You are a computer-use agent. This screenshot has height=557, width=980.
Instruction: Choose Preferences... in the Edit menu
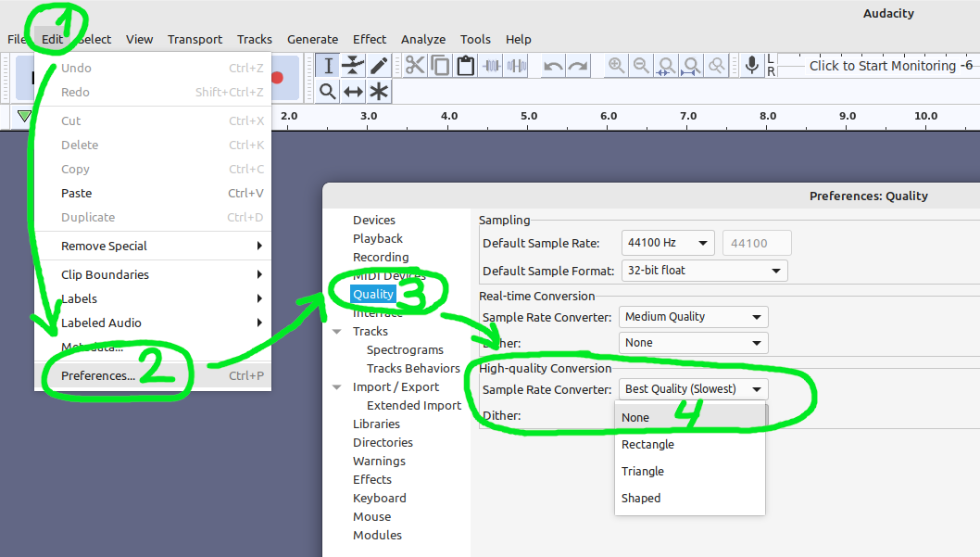pyautogui.click(x=153, y=375)
